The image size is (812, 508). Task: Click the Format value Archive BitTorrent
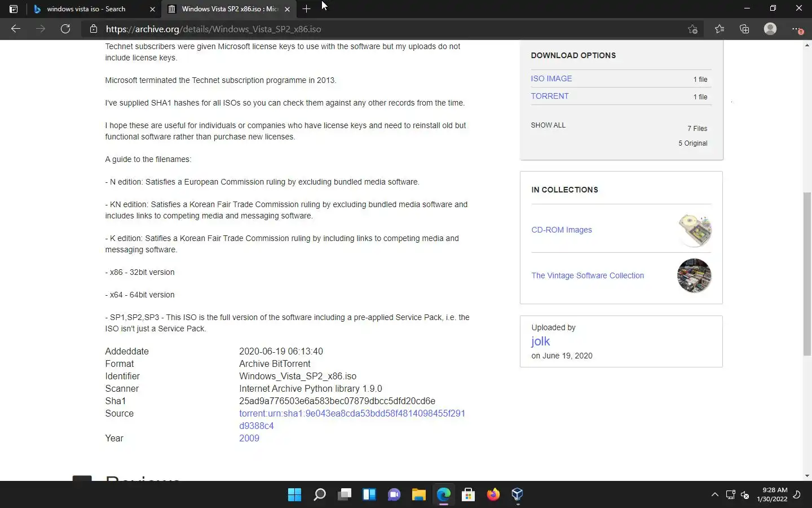pos(275,364)
